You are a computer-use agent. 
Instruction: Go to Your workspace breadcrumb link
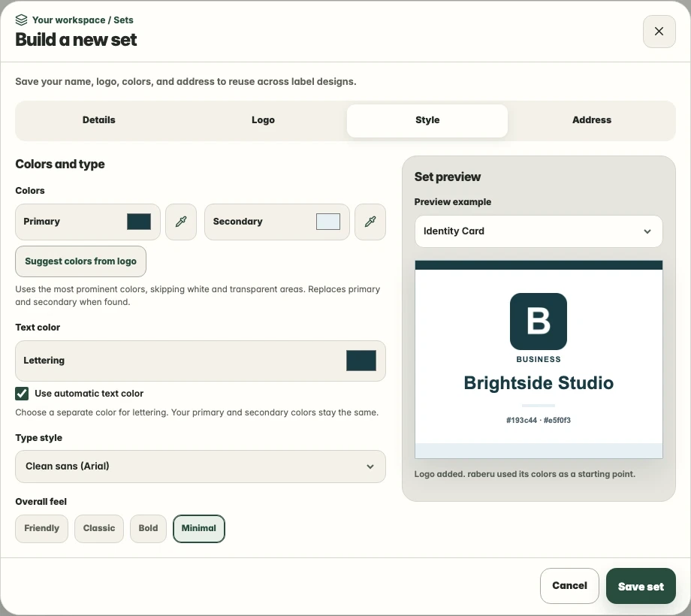69,20
